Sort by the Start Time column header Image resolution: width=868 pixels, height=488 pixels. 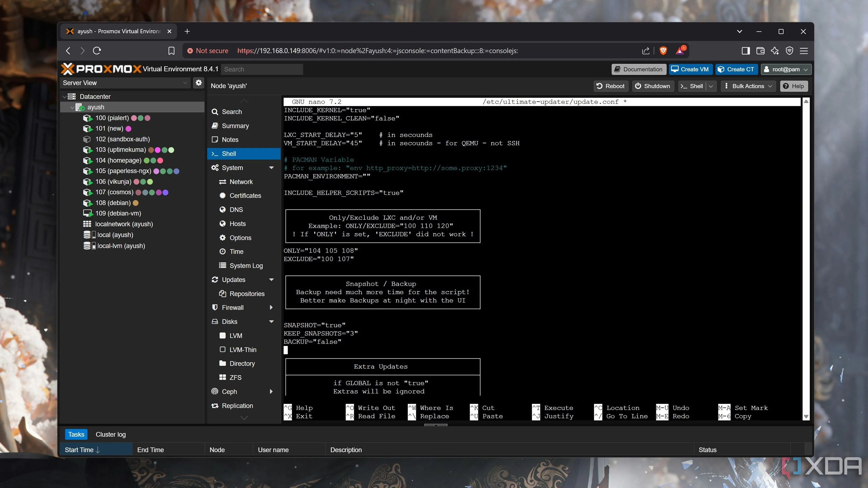pyautogui.click(x=96, y=450)
